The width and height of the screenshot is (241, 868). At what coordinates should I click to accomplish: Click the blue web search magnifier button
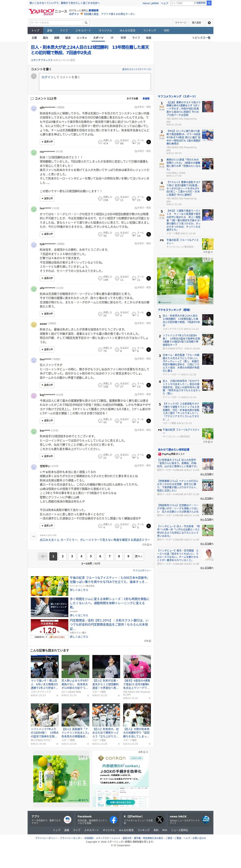click(209, 3)
